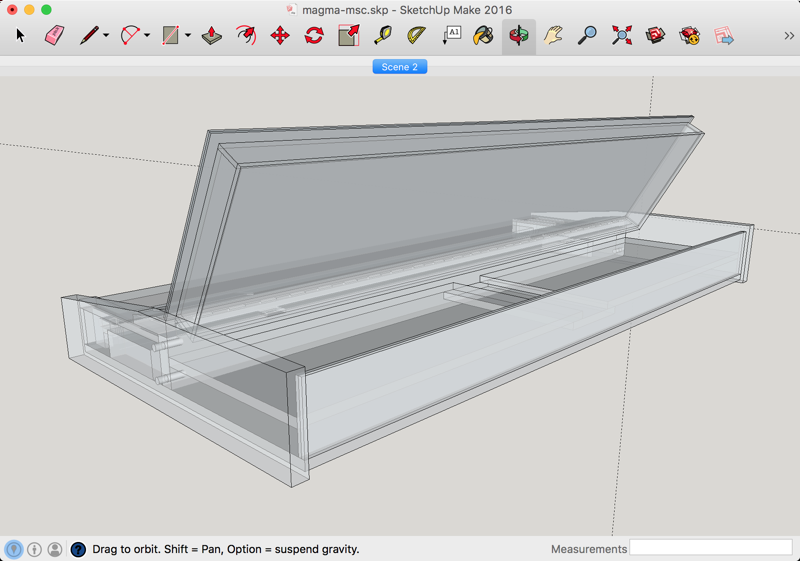Toggle the Orbit tool

point(519,36)
